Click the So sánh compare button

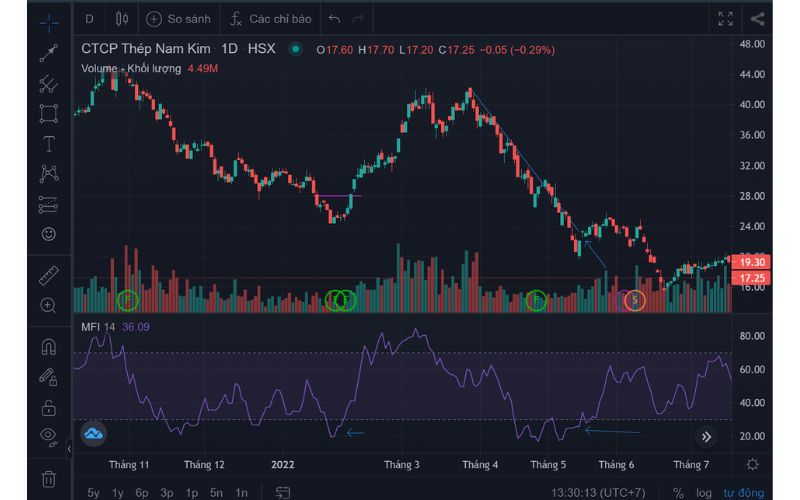pyautogui.click(x=180, y=18)
